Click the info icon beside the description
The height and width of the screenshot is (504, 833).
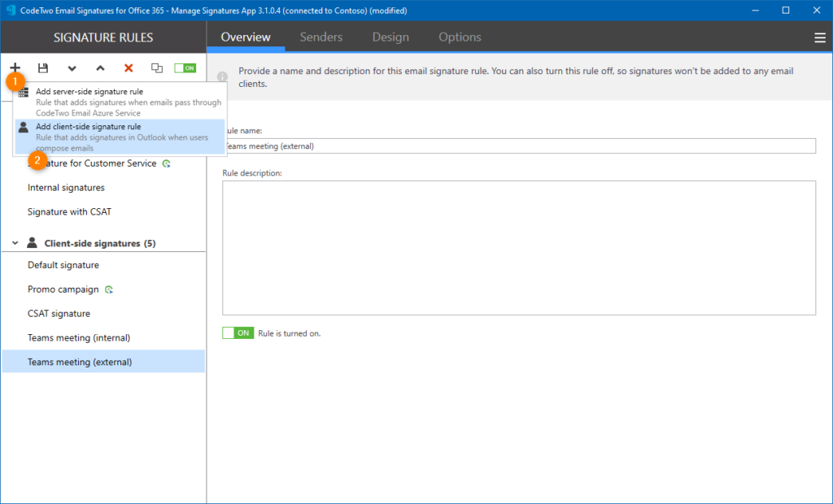click(222, 76)
